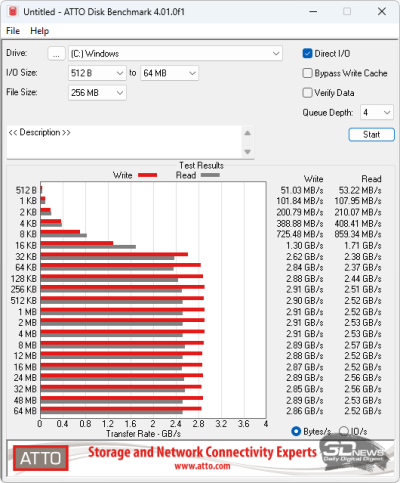The width and height of the screenshot is (400, 483).
Task: Click the 16 KB write value 1.30 GB/s
Action: point(305,246)
